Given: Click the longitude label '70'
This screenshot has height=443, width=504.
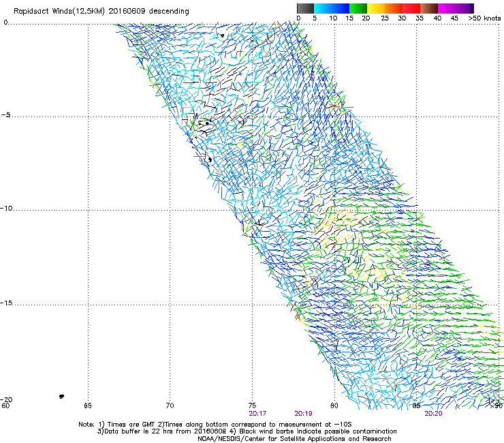Looking at the screenshot, I should coord(170,406).
